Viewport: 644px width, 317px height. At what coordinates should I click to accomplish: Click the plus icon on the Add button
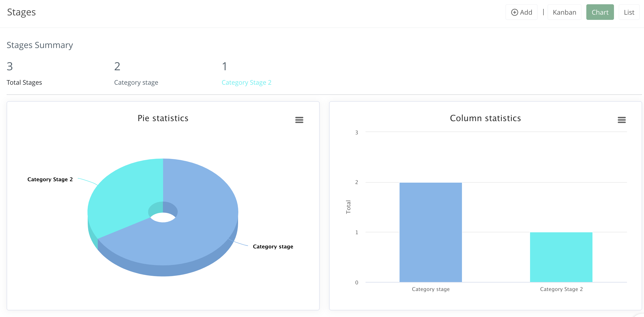click(514, 12)
